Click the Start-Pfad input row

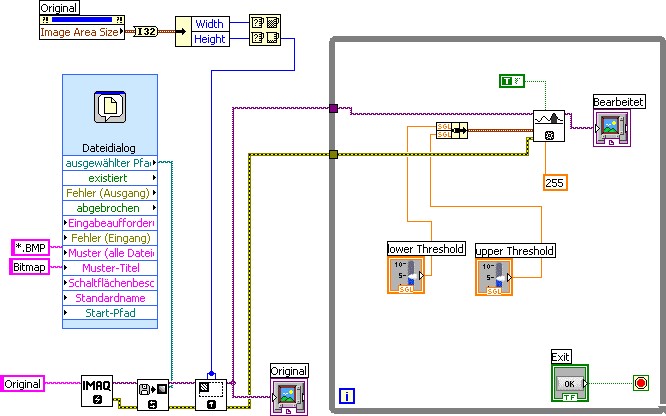tap(110, 313)
